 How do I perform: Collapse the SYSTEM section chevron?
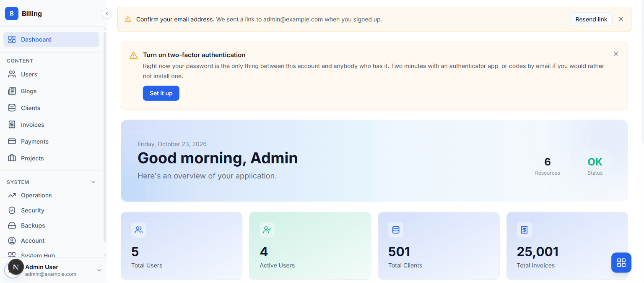coord(93,182)
